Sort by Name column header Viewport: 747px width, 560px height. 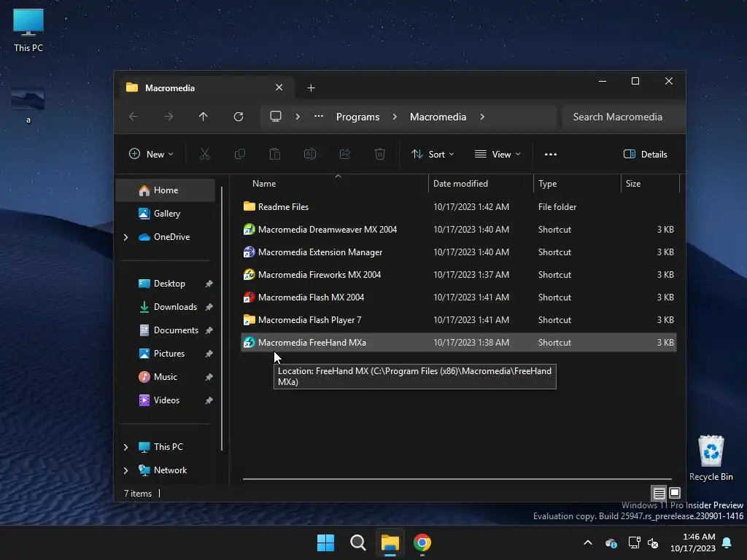click(x=335, y=183)
